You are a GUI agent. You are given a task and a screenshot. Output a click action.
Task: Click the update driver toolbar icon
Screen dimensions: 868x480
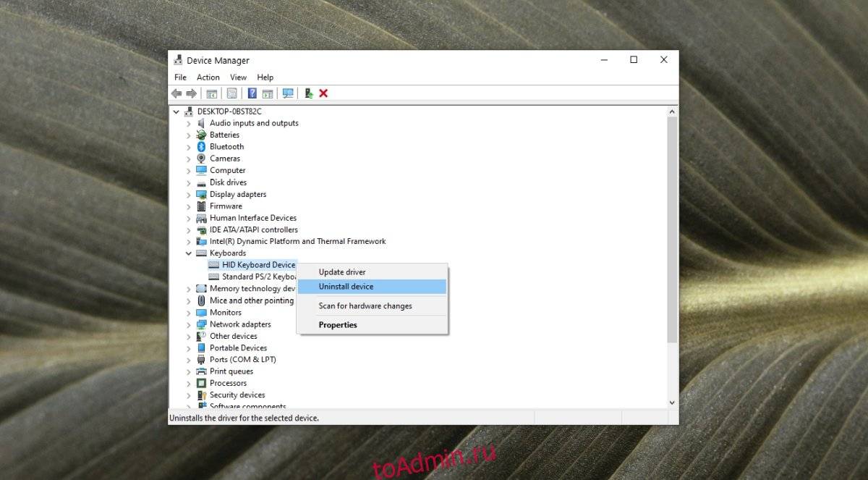point(309,93)
